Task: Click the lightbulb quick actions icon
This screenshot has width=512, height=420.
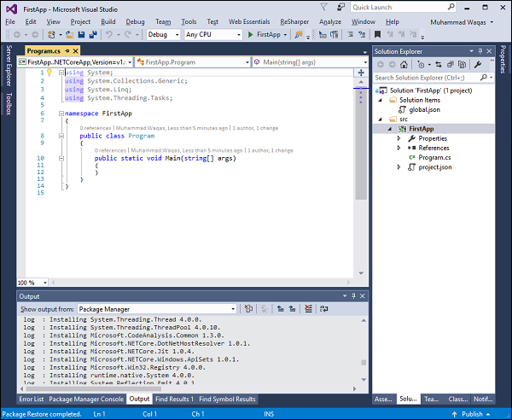Action: (x=49, y=73)
